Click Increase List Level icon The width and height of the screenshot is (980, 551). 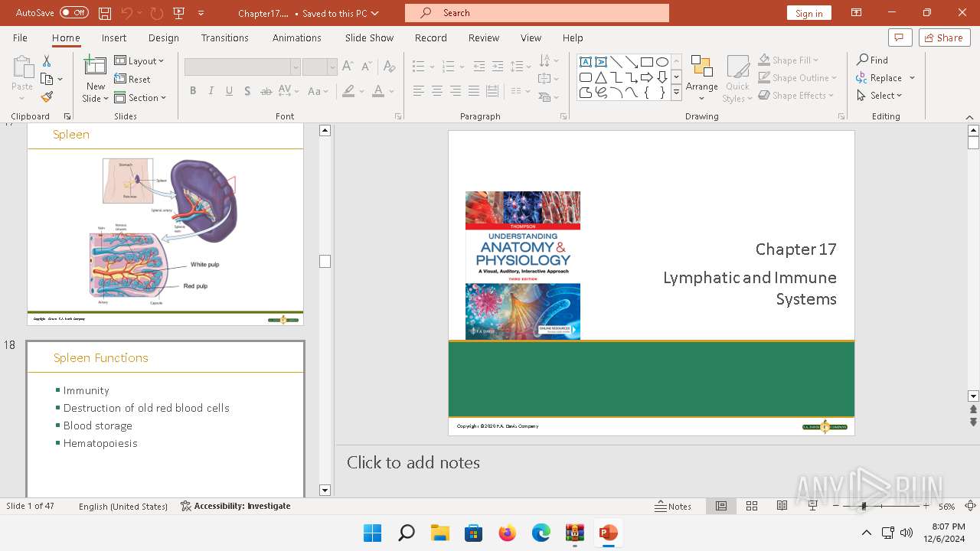[498, 67]
